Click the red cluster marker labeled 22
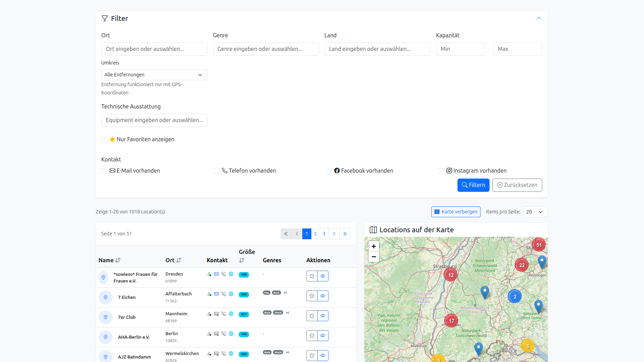 click(522, 265)
